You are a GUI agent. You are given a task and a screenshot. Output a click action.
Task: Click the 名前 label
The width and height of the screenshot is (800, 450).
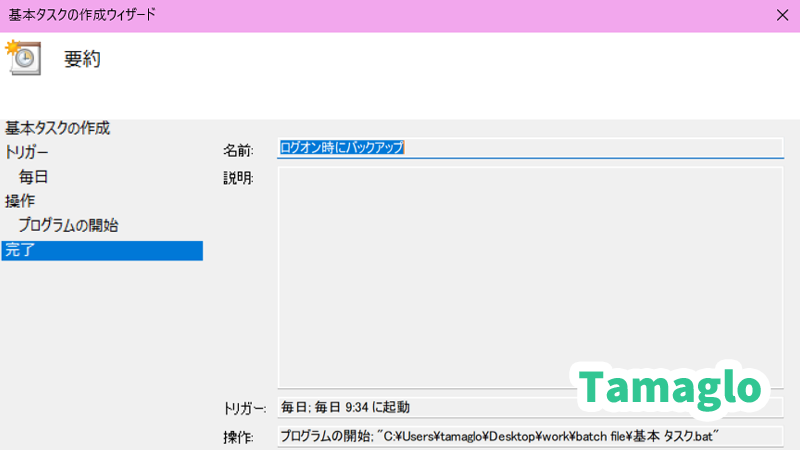coord(238,149)
